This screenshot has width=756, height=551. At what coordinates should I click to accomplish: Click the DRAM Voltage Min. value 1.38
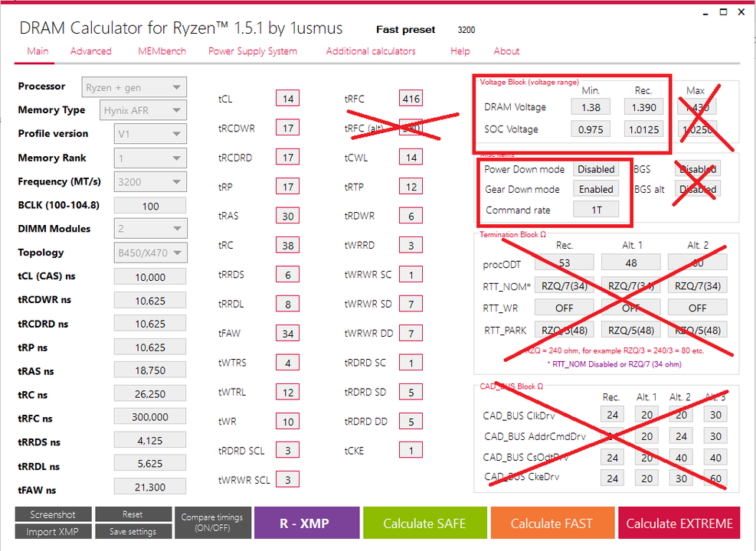click(x=591, y=107)
